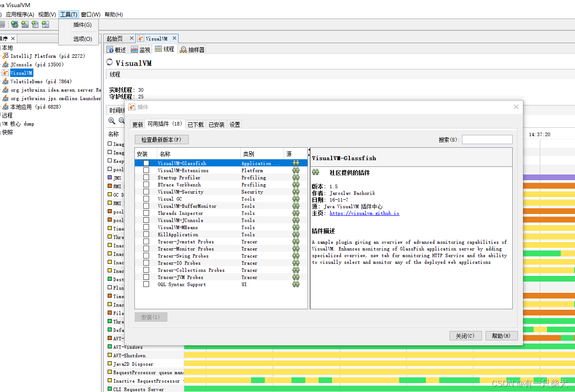Click the Add VM Coredump toolbar icon
The image size is (575, 392).
pos(35,24)
